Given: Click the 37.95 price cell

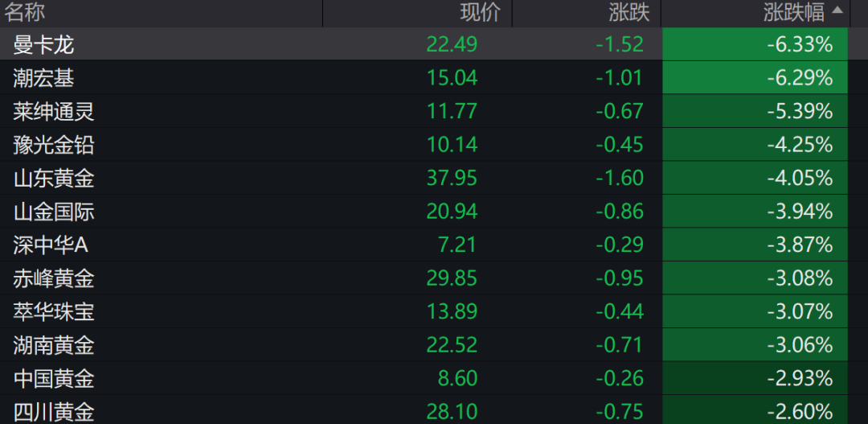Looking at the screenshot, I should click(452, 178).
